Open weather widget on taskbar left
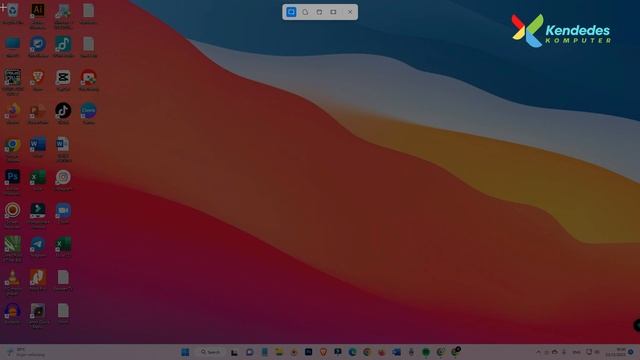Image resolution: width=640 pixels, height=360 pixels. (25, 352)
